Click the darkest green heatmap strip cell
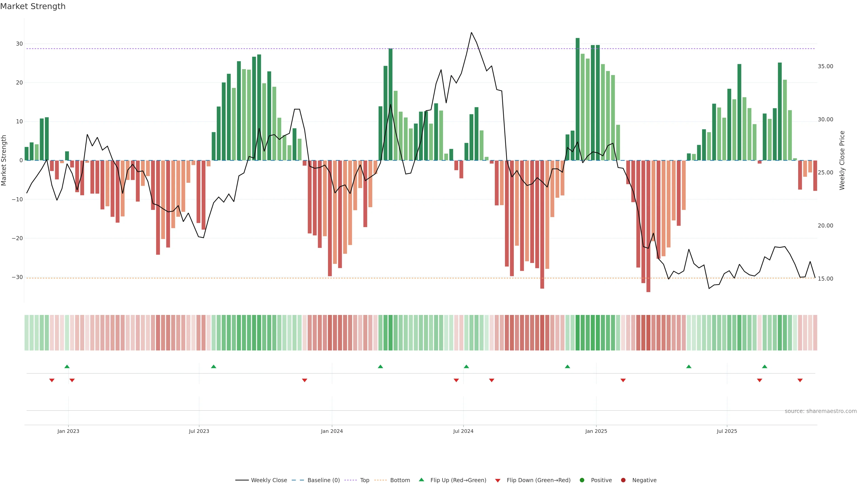 point(578,332)
